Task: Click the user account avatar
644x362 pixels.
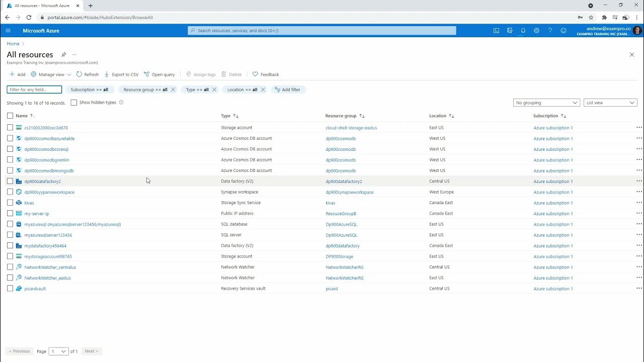Action: click(637, 31)
